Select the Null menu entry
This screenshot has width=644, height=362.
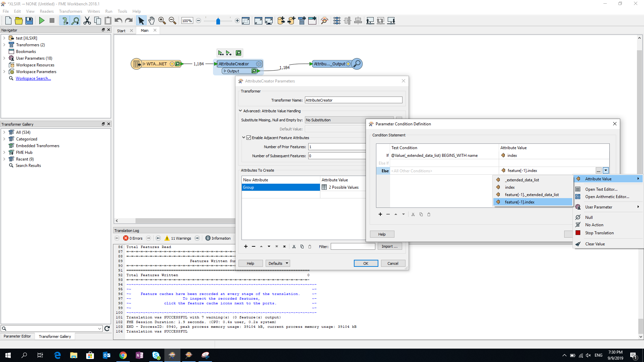click(x=589, y=218)
